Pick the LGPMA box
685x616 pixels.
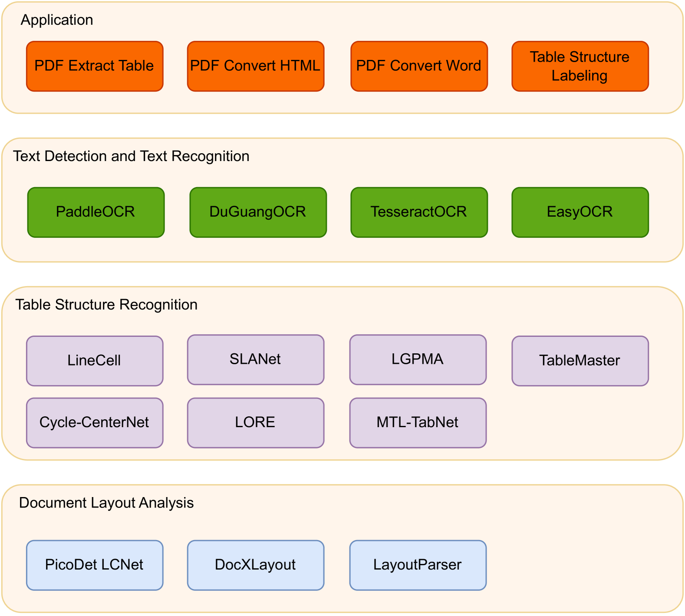coord(418,359)
